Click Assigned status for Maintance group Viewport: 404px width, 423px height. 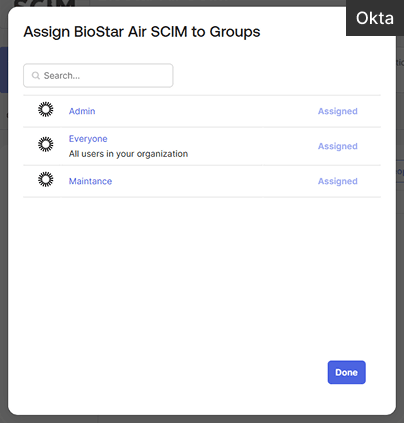coord(338,181)
